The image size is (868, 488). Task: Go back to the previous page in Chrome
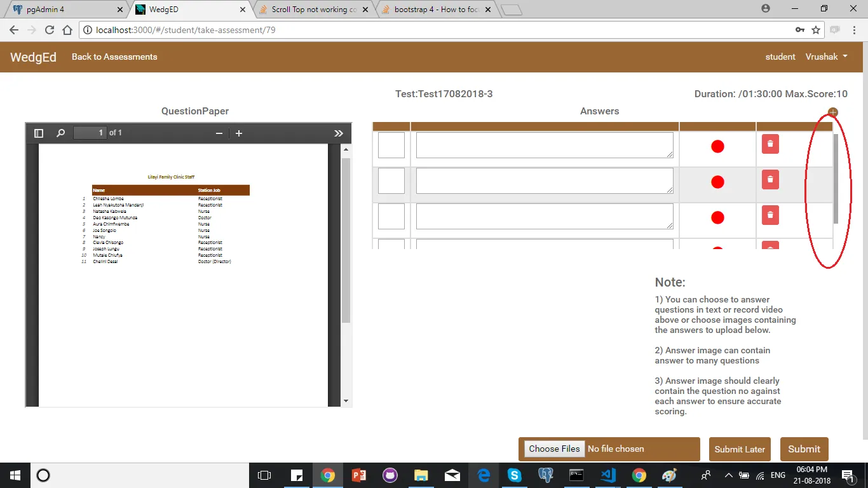click(14, 30)
